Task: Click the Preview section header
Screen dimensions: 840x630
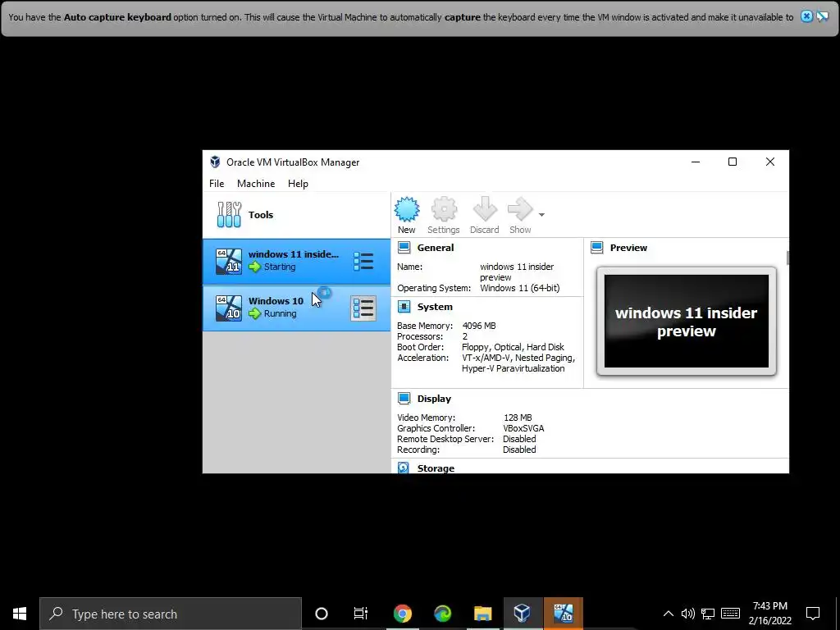Action: point(628,248)
